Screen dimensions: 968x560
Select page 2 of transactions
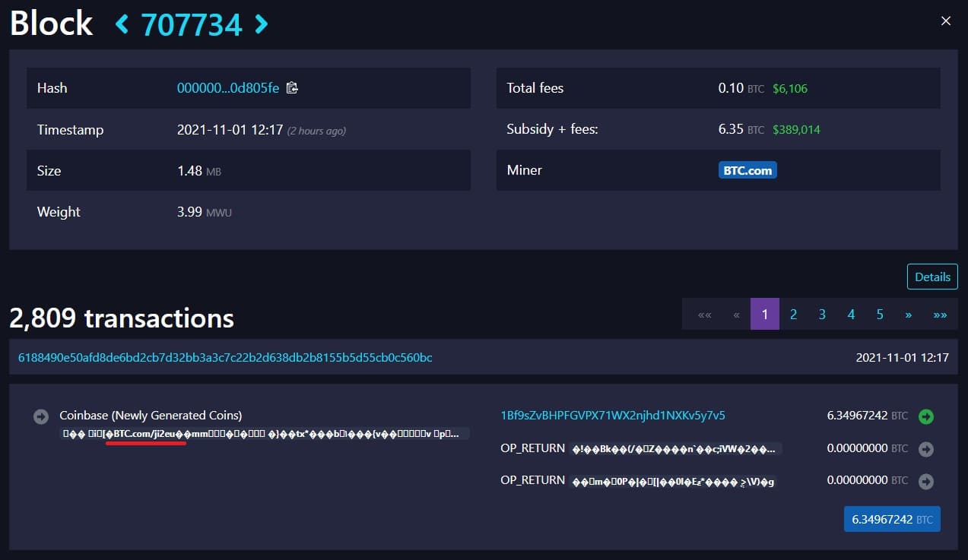(x=793, y=315)
